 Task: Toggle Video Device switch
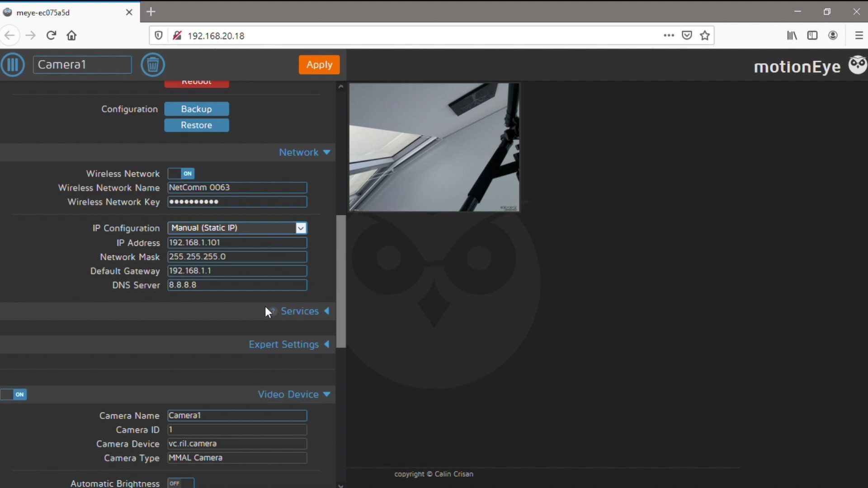(x=14, y=394)
